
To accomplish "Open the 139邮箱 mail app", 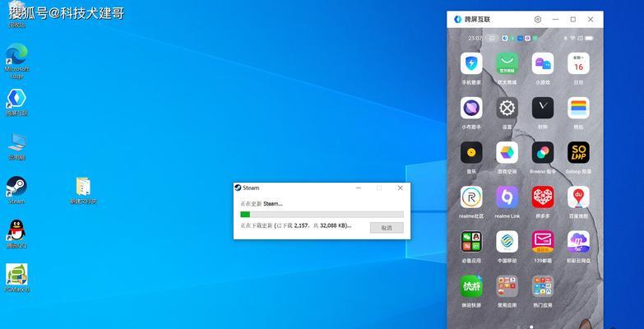I will tap(543, 242).
